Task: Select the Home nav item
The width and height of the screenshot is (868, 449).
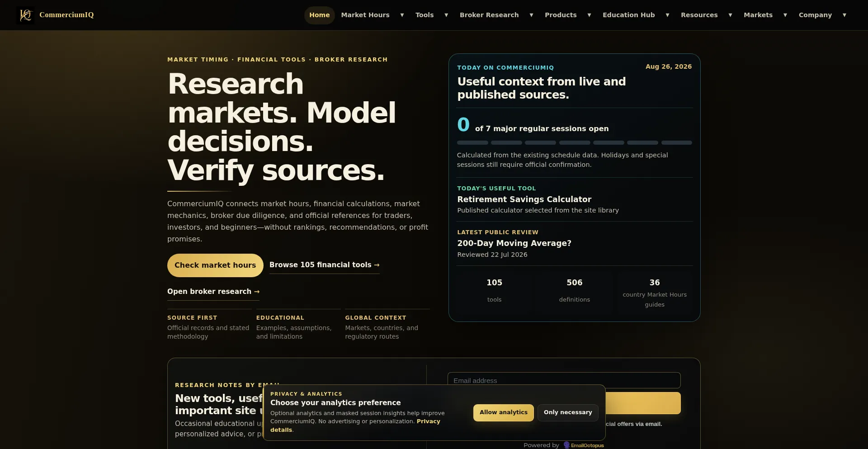Action: tap(320, 15)
